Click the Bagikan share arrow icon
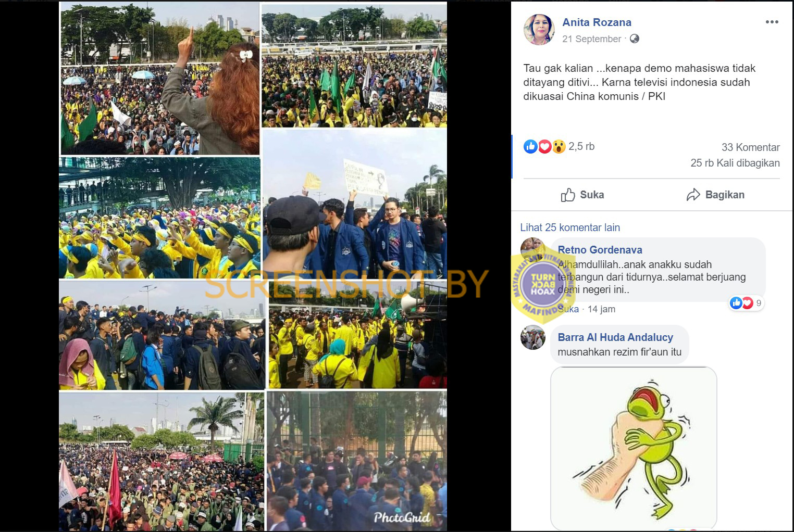 pos(693,195)
